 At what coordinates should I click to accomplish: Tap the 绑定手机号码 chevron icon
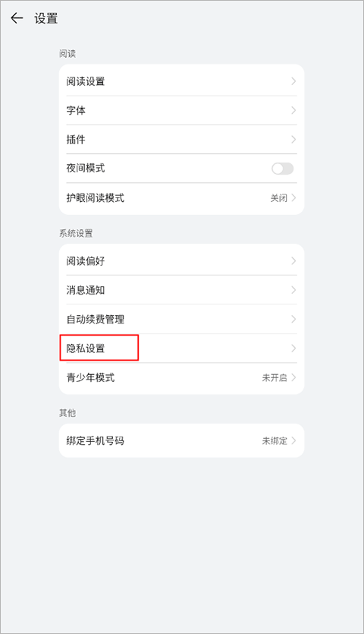coord(293,440)
